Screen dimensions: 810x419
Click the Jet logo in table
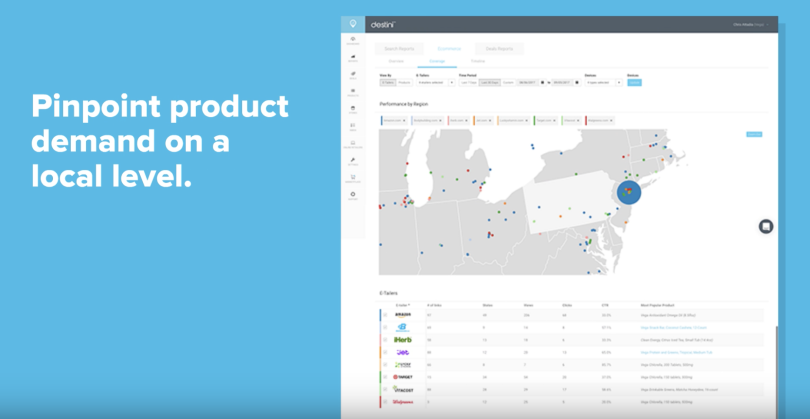point(403,352)
